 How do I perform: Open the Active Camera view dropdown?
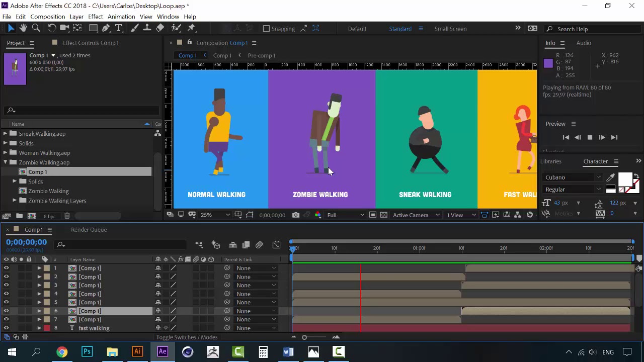416,215
